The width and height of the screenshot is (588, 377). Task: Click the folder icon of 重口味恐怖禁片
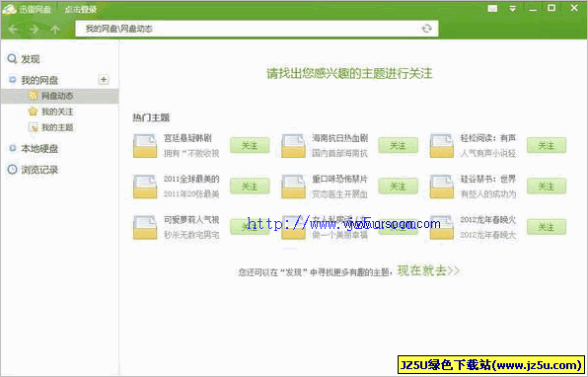tap(293, 187)
